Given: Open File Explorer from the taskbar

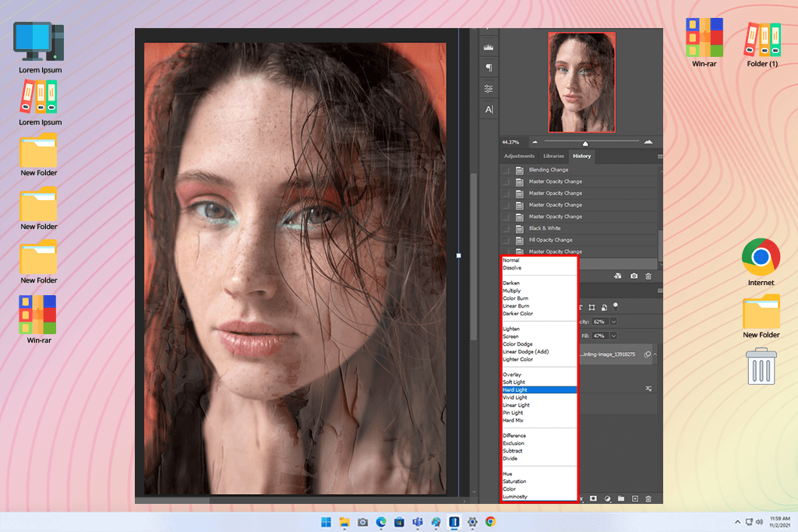Looking at the screenshot, I should [344, 522].
